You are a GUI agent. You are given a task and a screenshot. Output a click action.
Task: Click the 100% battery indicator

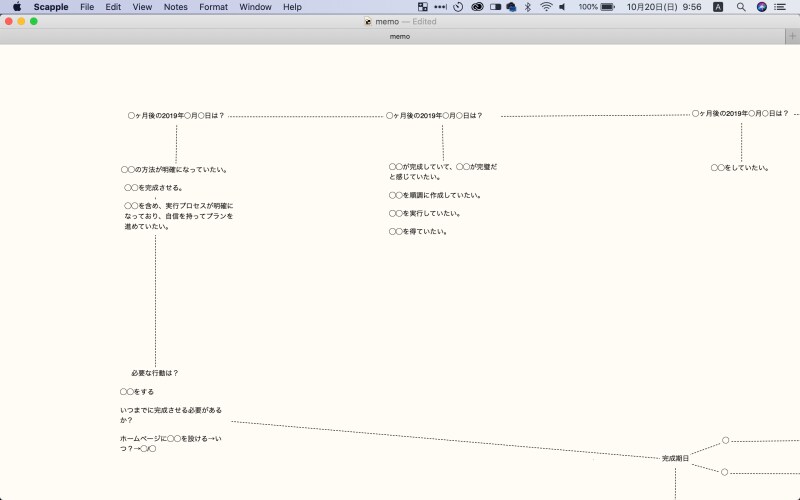[596, 7]
